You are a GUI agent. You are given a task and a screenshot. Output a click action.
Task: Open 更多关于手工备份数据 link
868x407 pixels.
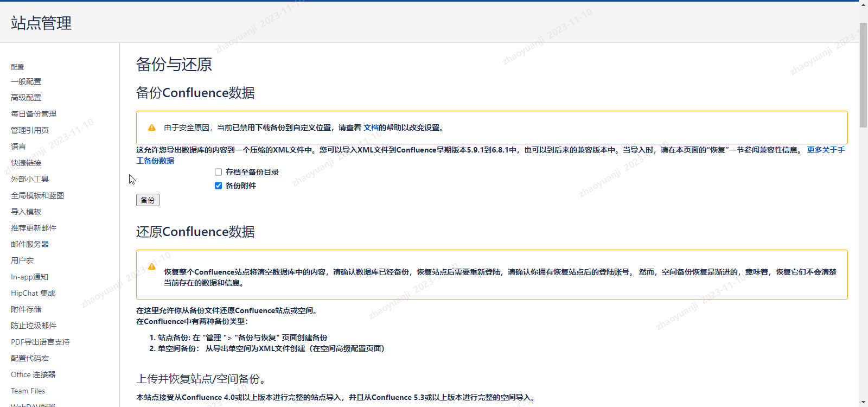click(x=826, y=150)
